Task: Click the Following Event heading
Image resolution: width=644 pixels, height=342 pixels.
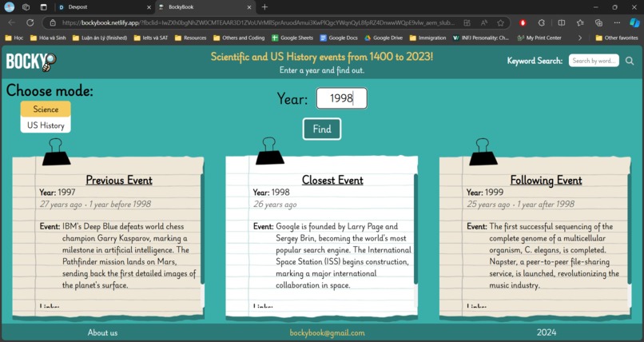Action: click(547, 181)
